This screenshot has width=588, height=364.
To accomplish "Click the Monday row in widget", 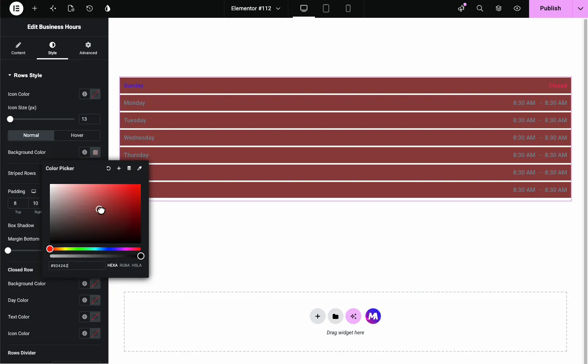I will 345,103.
